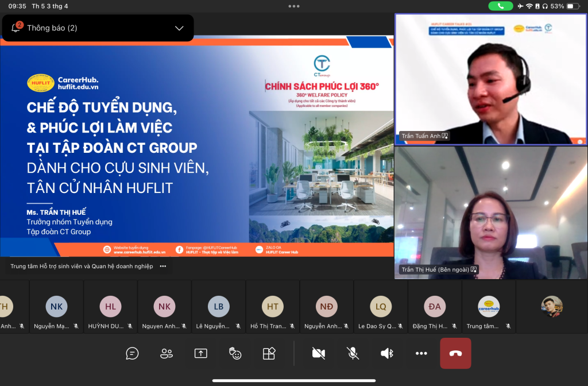Tap the notification bell icon
Screen dimensions: 588x386
pyautogui.click(x=16, y=28)
